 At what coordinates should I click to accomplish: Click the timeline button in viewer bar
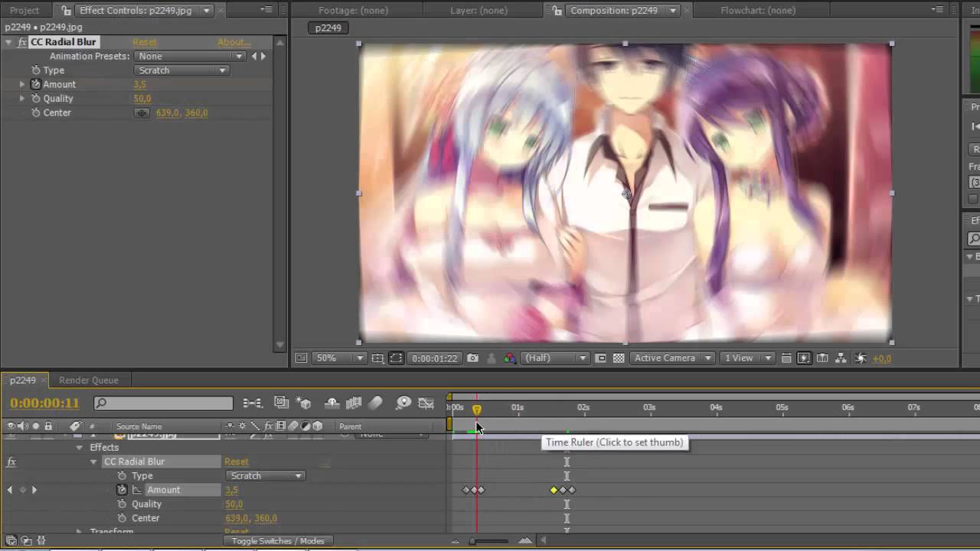822,358
